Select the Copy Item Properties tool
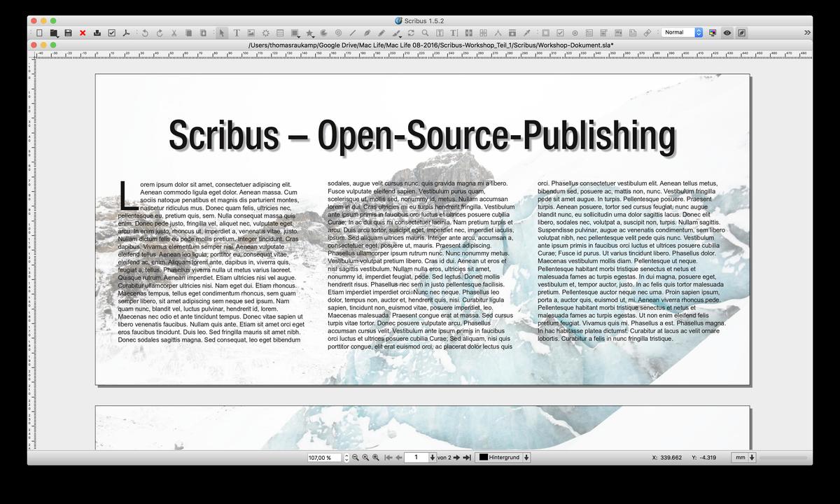This screenshot has height=504, width=840. pyautogui.click(x=512, y=33)
